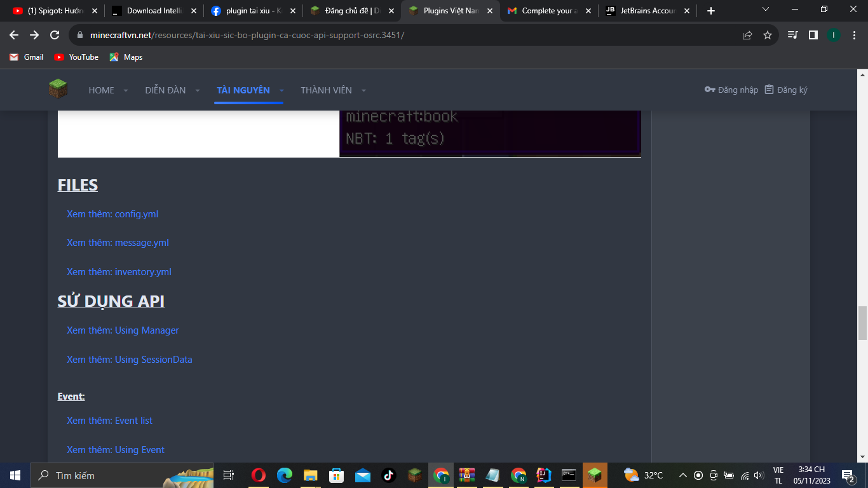Open the media controls icon in Chrome toolbar
868x488 pixels.
[792, 35]
